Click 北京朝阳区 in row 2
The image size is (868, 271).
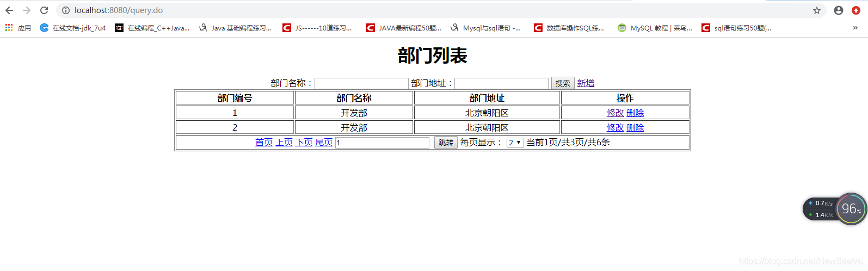pos(487,128)
